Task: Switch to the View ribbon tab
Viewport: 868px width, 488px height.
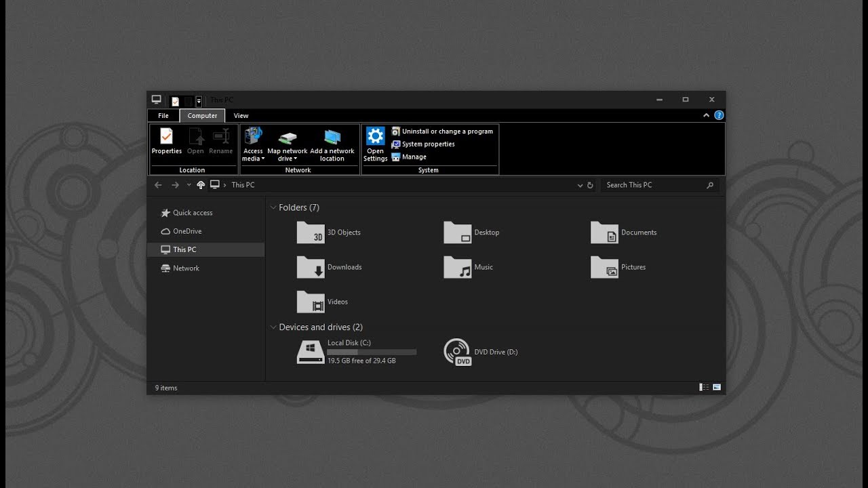Action: pyautogui.click(x=241, y=116)
